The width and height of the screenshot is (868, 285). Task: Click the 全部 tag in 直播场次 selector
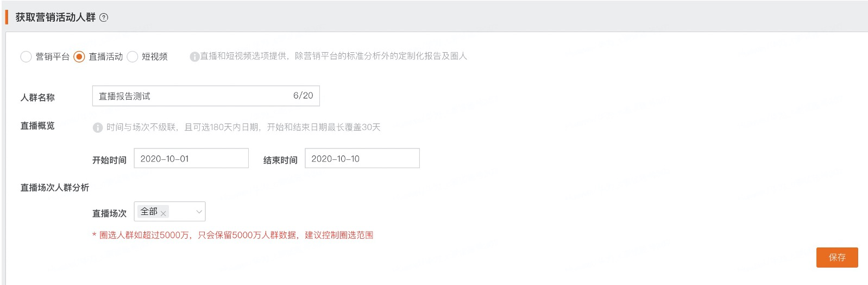[x=149, y=212]
